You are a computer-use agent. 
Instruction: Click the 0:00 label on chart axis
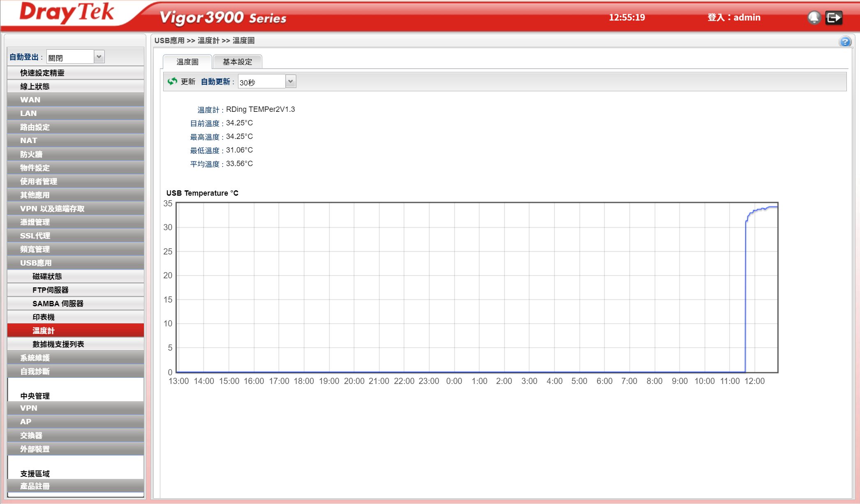tap(454, 381)
